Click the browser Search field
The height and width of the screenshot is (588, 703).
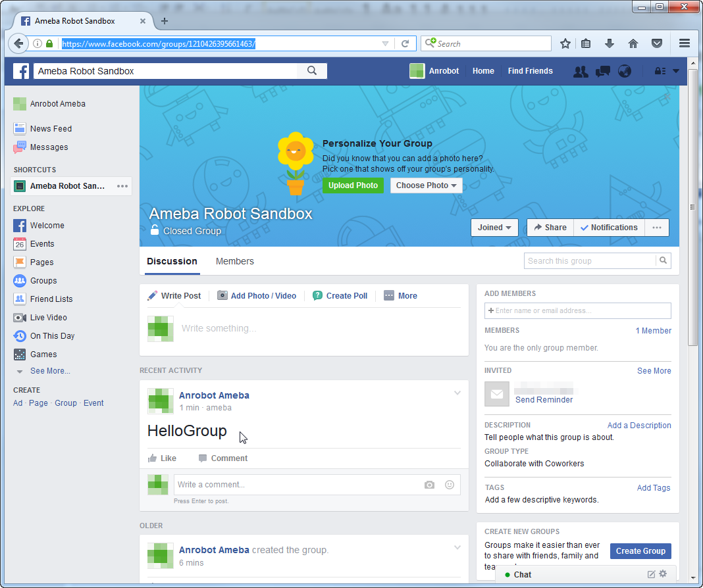pos(486,43)
